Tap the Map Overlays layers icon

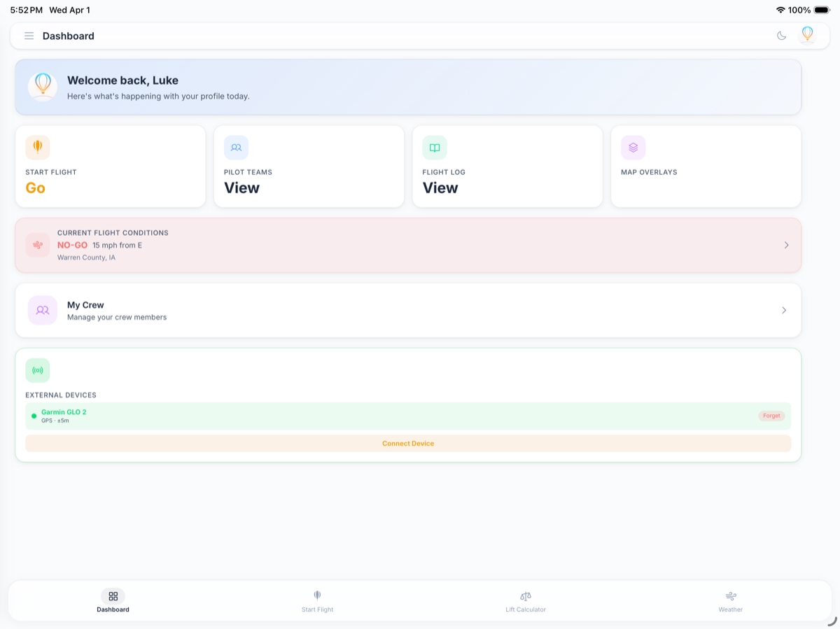point(633,148)
